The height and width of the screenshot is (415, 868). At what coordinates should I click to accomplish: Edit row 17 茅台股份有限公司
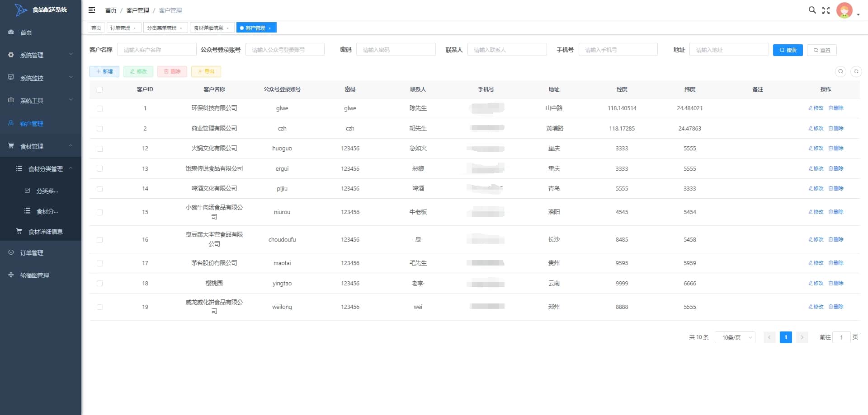[816, 263]
